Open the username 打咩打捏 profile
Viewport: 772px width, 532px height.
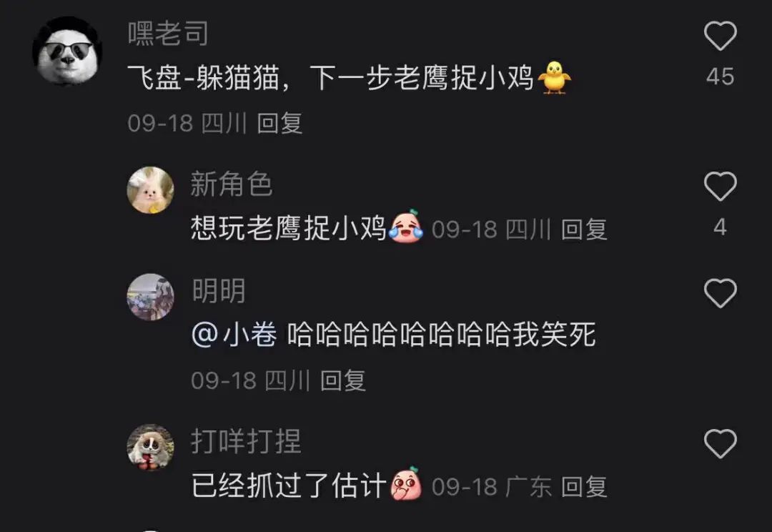(x=246, y=441)
